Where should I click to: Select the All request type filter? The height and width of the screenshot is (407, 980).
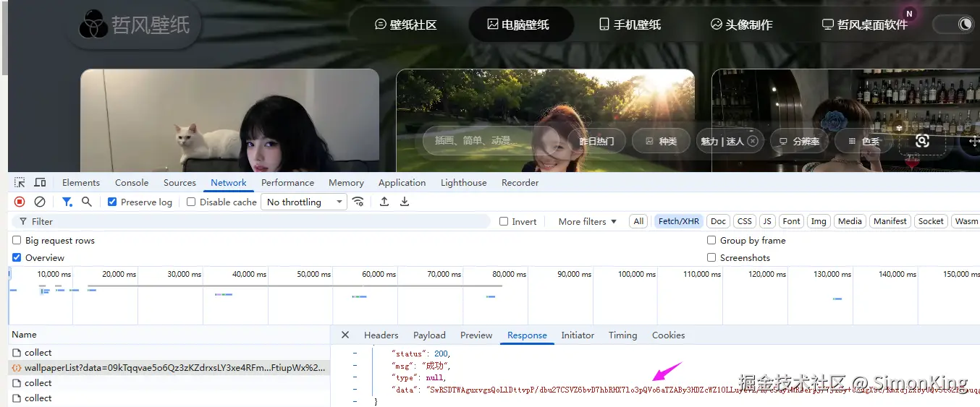pyautogui.click(x=638, y=221)
